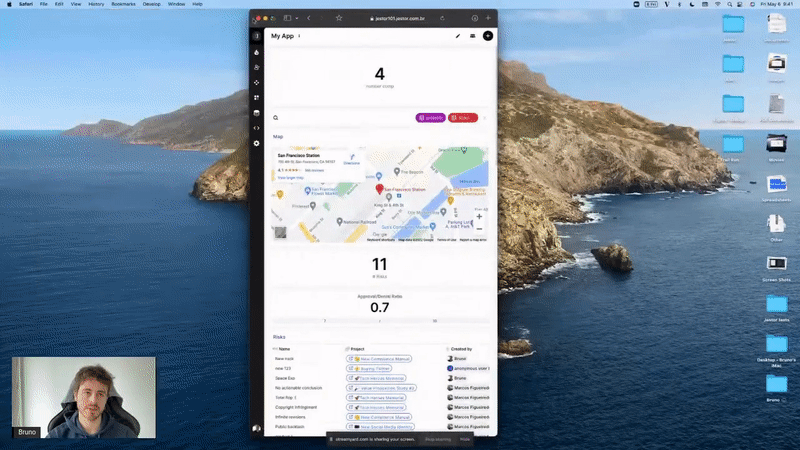Sort by the Project column header

click(x=357, y=349)
